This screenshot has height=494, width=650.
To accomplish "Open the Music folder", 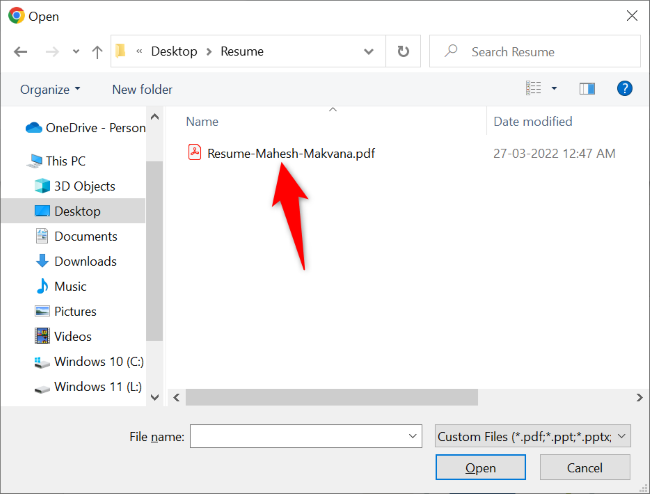I will (70, 286).
